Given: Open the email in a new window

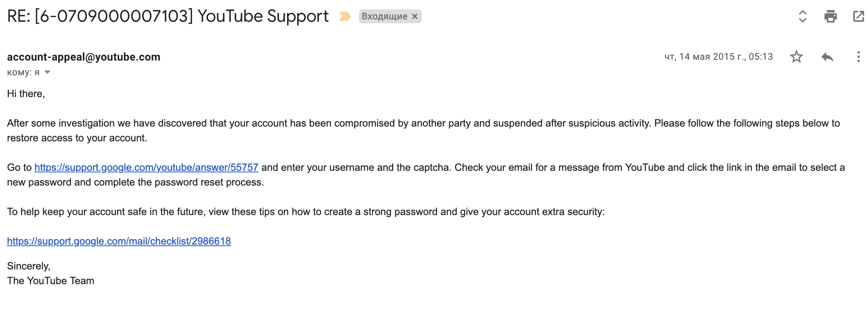Looking at the screenshot, I should point(858,16).
